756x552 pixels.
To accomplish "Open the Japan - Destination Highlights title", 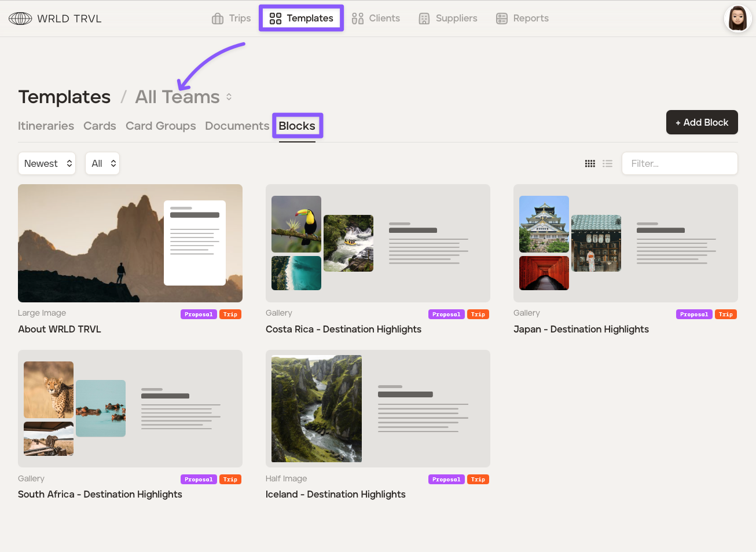I will pos(581,330).
